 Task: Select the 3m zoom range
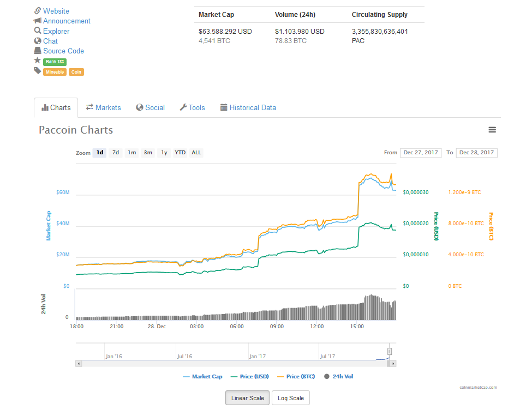pos(148,153)
